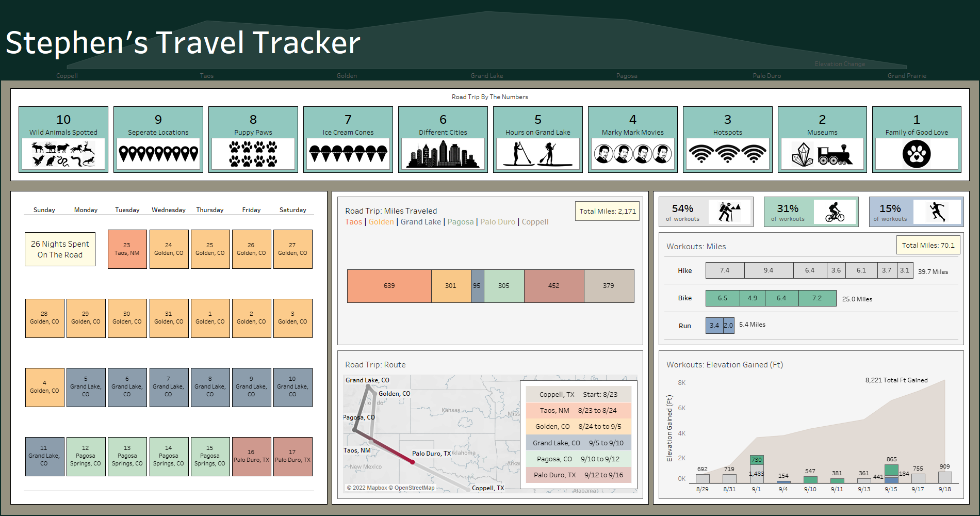Click the Grand Lake legend label

[420, 222]
